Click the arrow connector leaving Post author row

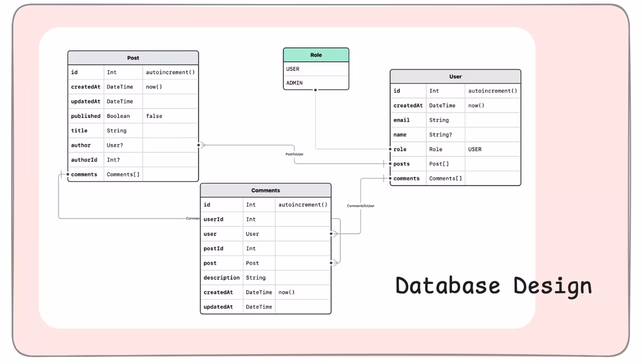point(203,145)
